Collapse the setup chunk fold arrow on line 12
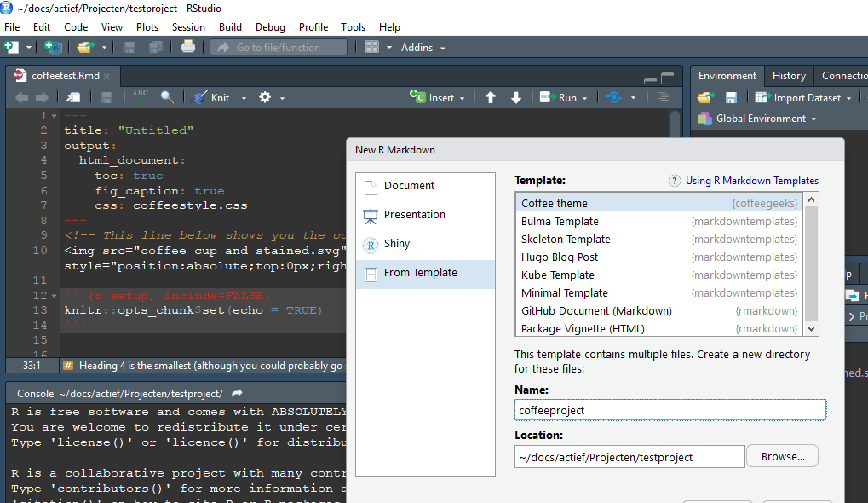 pos(55,296)
